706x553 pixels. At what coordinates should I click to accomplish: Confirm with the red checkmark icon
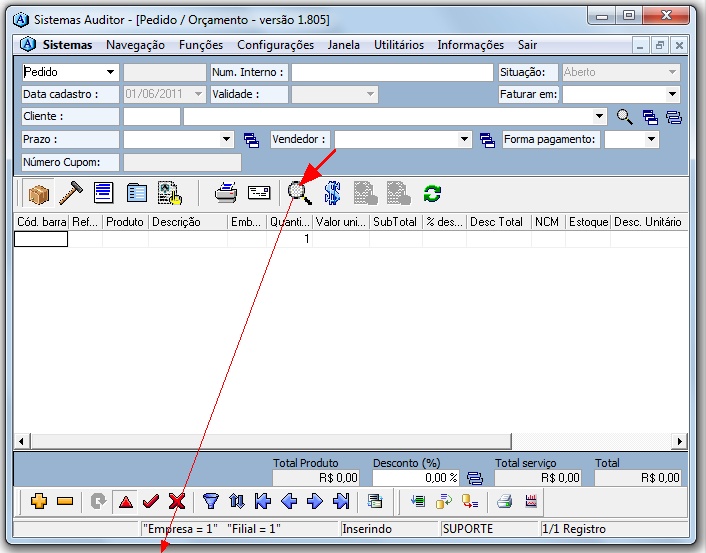[151, 501]
